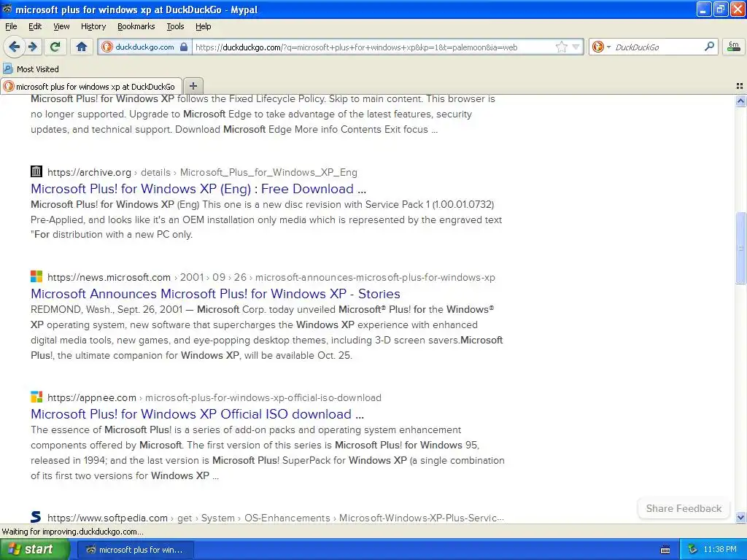This screenshot has height=560, width=747.
Task: Reload the current page
Action: click(x=55, y=47)
